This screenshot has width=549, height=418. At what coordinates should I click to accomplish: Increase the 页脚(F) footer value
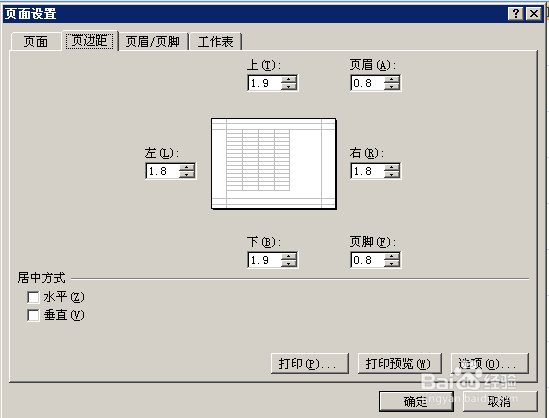click(392, 256)
